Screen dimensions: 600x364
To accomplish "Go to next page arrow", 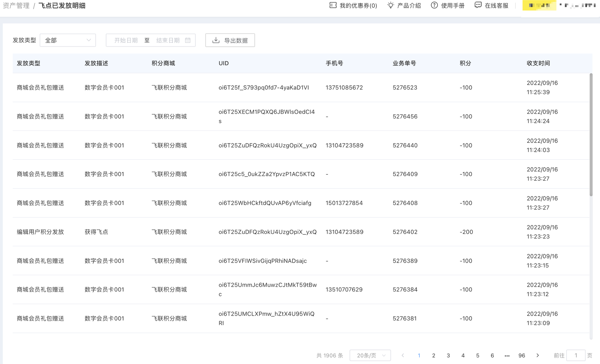I will click(x=537, y=355).
